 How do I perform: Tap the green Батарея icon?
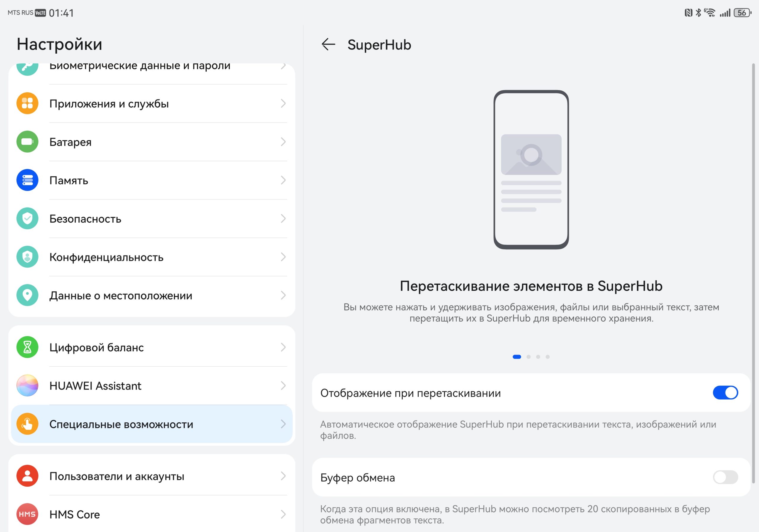point(28,141)
